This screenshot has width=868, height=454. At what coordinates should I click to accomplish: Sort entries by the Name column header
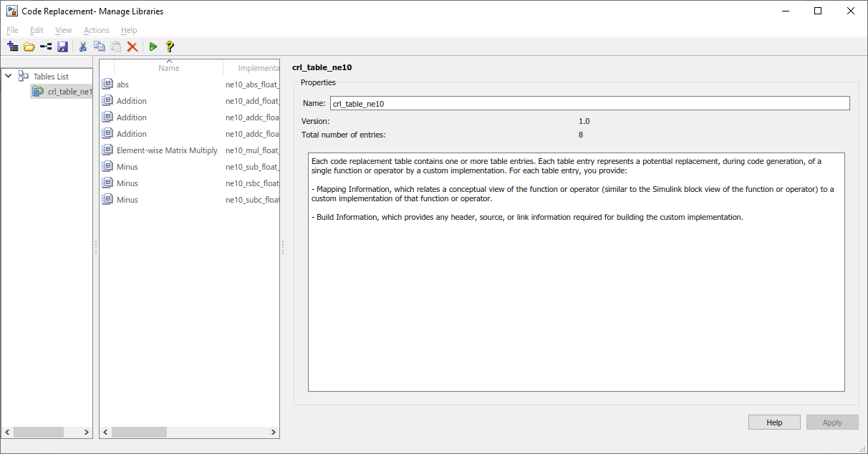[x=169, y=68]
